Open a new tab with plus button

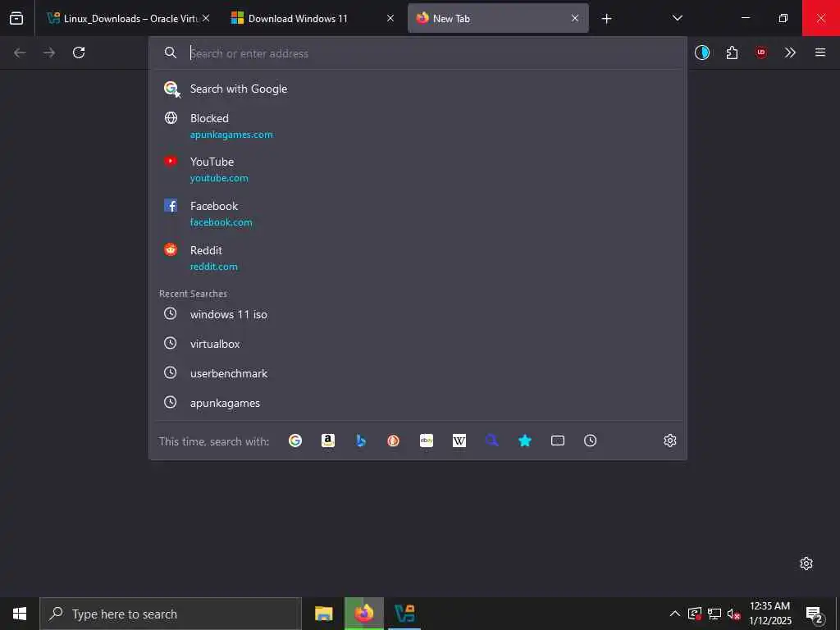[x=606, y=19]
